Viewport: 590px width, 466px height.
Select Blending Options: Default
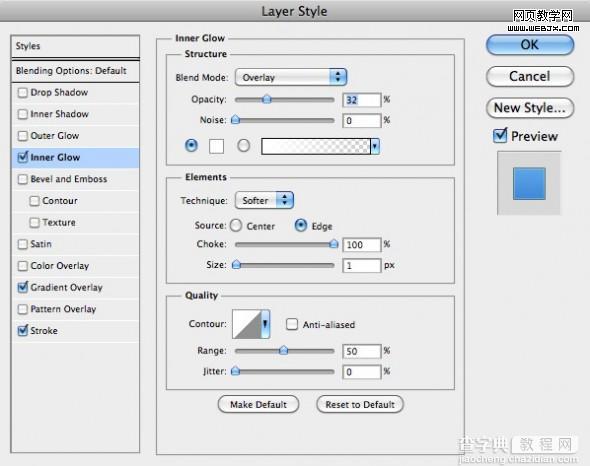[x=75, y=71]
